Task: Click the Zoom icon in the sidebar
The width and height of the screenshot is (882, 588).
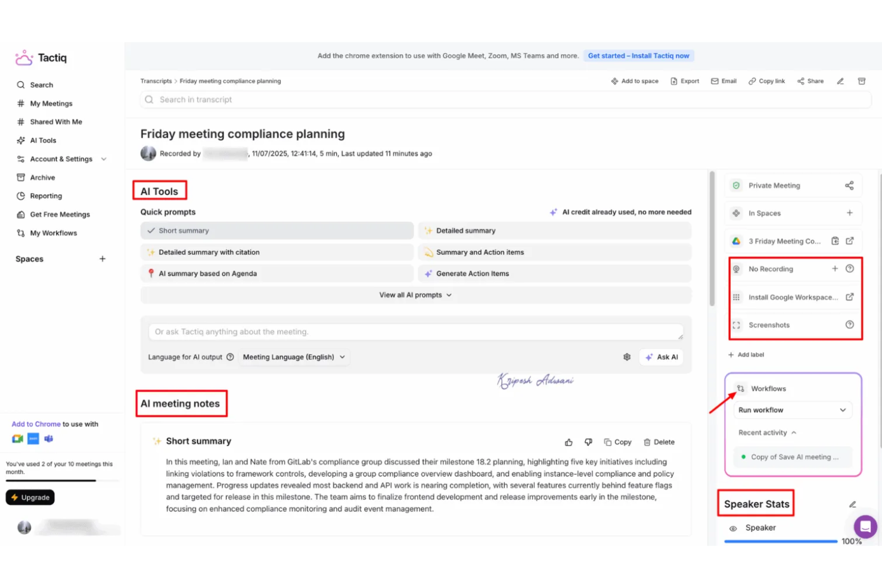Action: point(33,439)
